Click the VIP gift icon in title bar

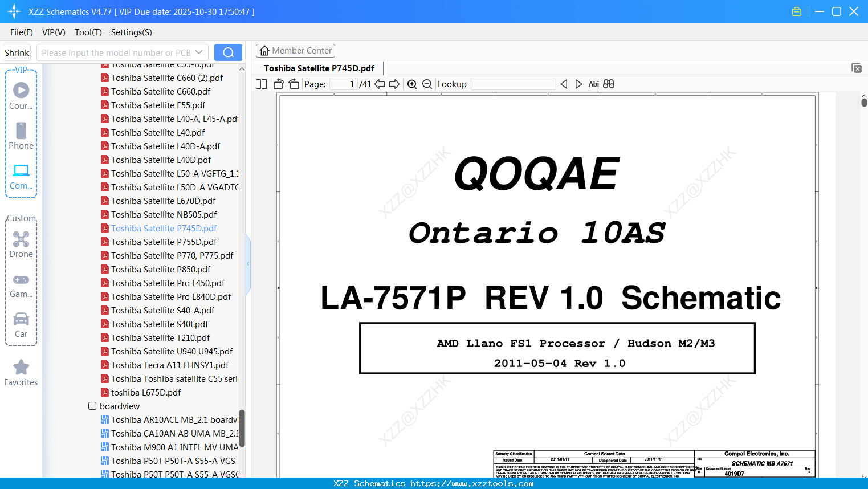point(797,11)
